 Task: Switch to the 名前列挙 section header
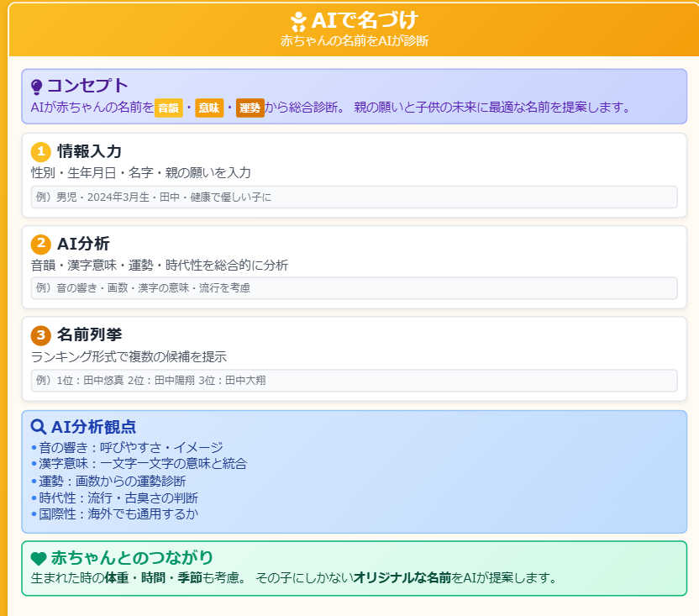(91, 333)
